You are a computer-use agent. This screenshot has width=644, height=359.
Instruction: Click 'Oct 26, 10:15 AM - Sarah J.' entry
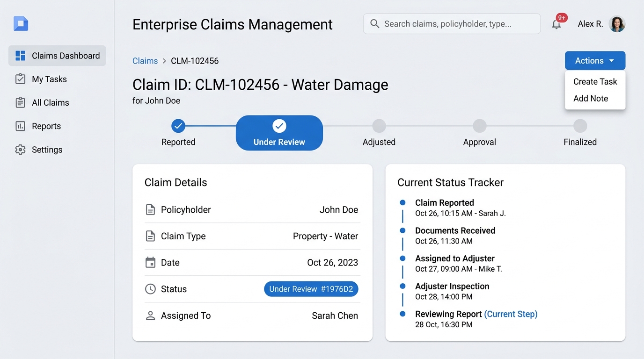pyautogui.click(x=461, y=213)
